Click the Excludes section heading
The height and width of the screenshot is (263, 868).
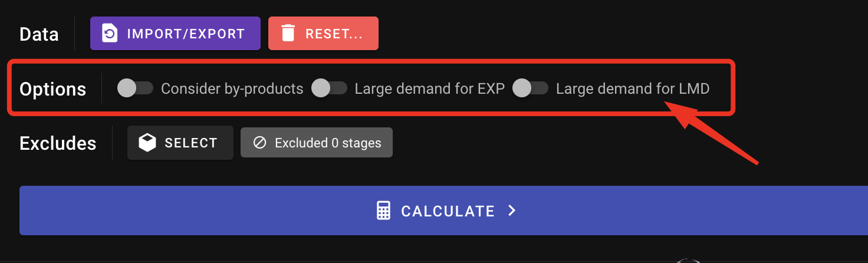pyautogui.click(x=58, y=143)
